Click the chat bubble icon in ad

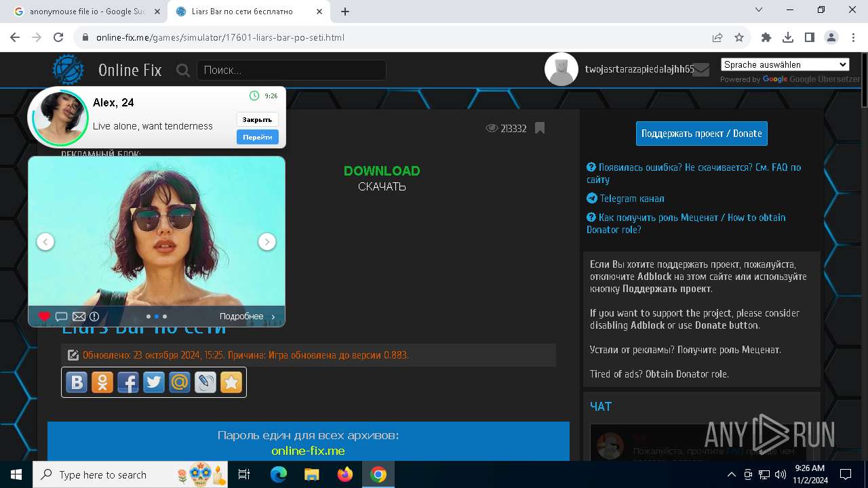tap(61, 317)
